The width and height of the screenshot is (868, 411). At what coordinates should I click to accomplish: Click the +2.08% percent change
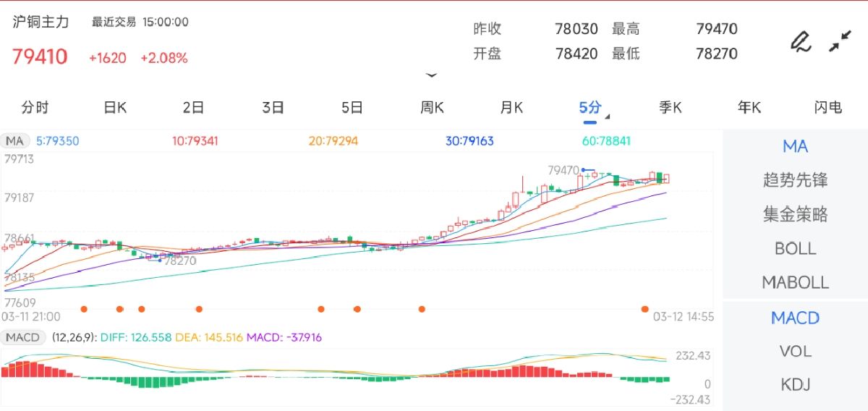(163, 58)
